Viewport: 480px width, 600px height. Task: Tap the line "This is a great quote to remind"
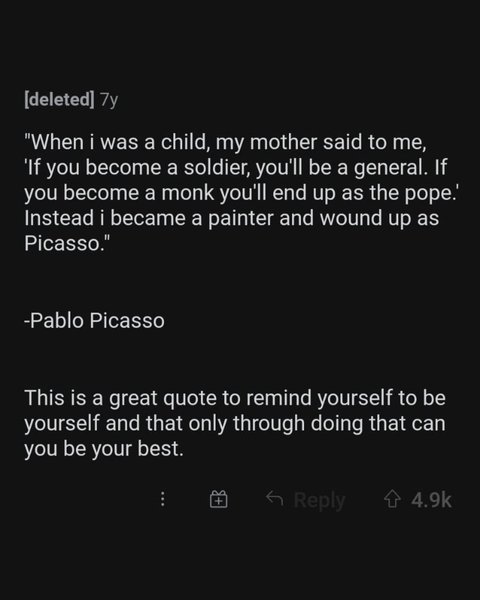(x=235, y=398)
